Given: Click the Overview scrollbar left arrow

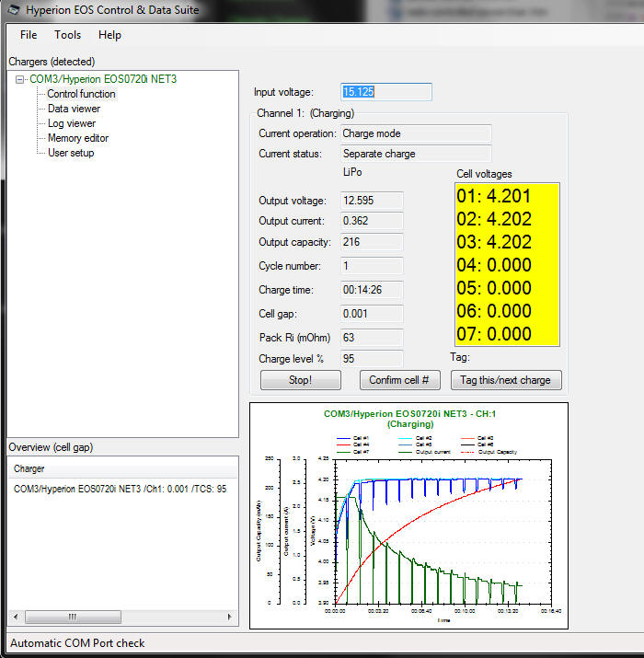Looking at the screenshot, I should coord(16,616).
